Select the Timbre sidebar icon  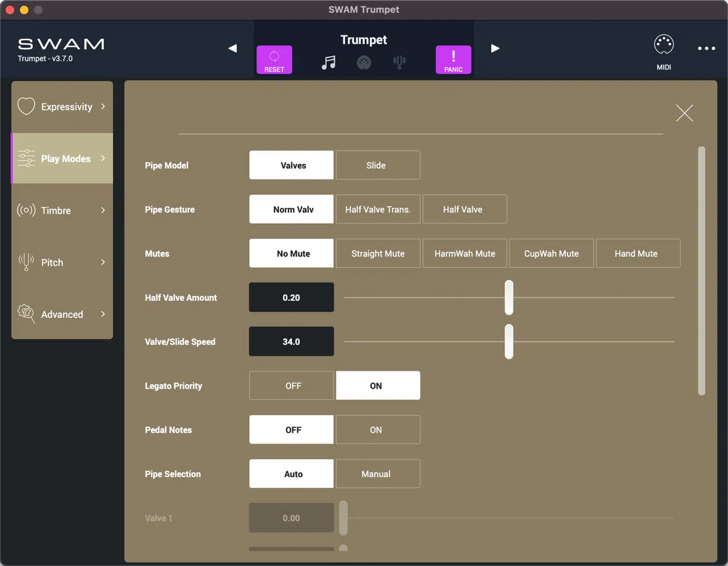pos(25,210)
